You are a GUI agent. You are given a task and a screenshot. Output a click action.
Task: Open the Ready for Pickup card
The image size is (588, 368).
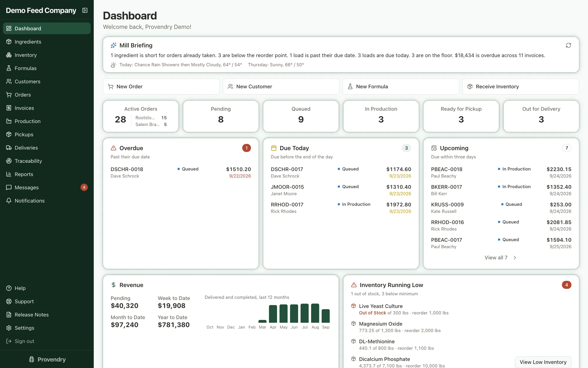pos(461,116)
